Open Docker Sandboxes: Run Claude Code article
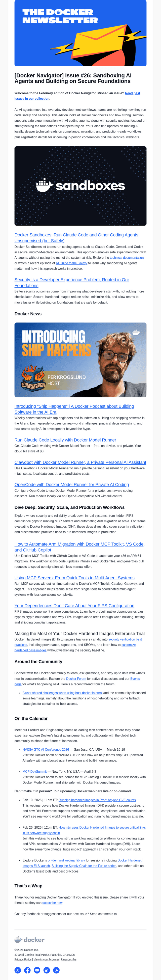Viewport: 161px width, 980px height. 76,238
